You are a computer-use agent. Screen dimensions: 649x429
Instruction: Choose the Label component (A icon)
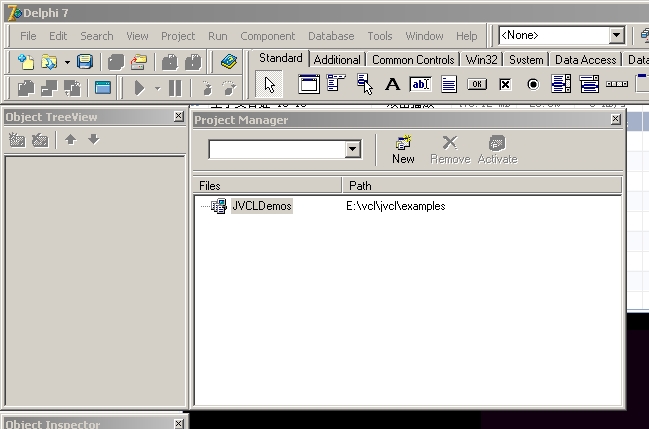(392, 85)
